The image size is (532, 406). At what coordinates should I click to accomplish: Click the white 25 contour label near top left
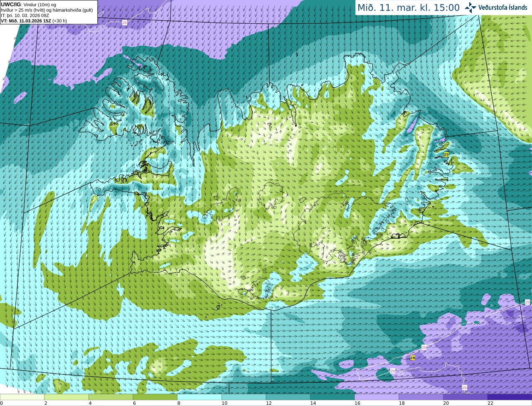pos(125,23)
